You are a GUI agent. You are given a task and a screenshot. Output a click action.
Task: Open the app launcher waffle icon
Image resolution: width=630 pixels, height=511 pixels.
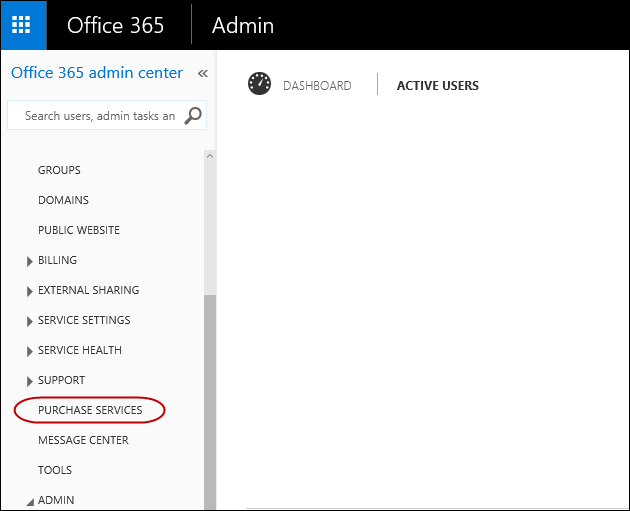[22, 25]
